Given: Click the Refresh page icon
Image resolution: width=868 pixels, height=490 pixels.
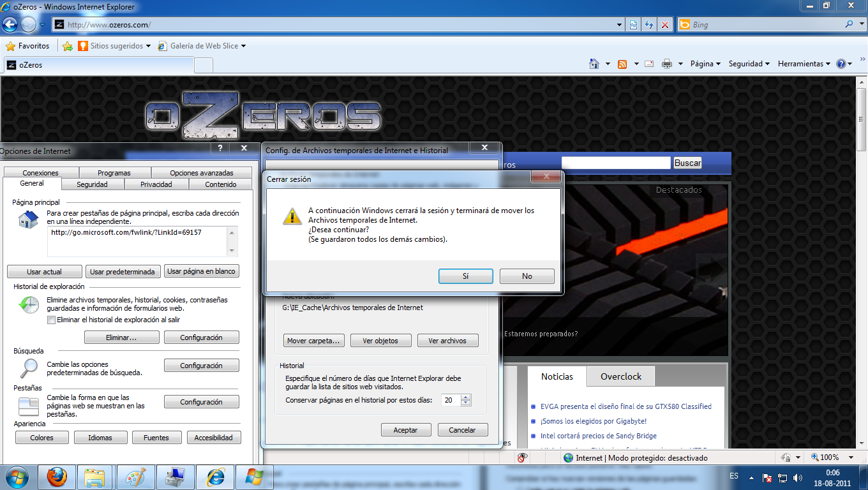Looking at the screenshot, I should point(649,25).
